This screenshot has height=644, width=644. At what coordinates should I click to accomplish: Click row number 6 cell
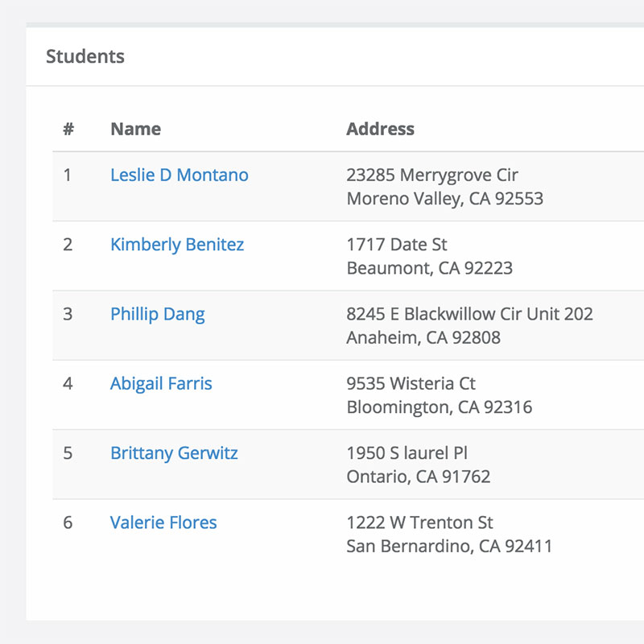[x=68, y=522]
